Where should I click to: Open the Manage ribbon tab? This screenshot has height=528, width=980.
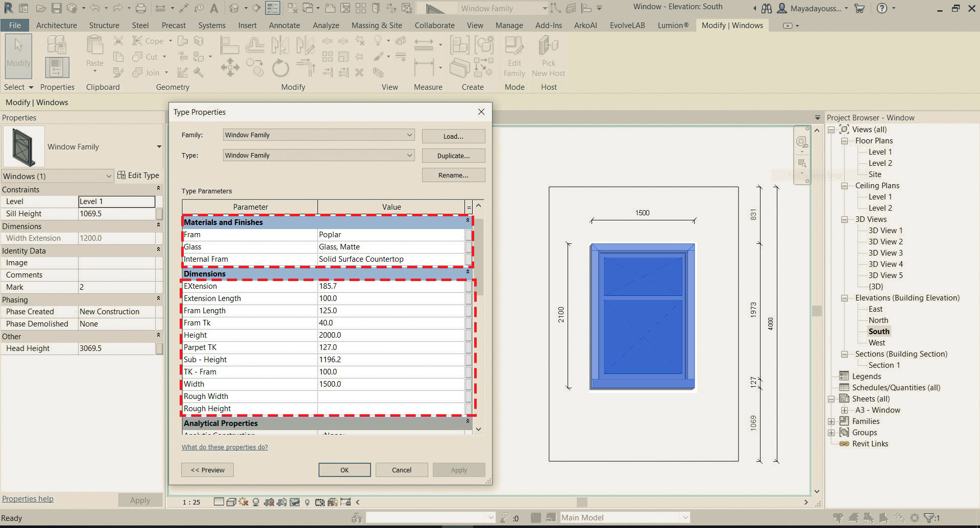click(x=509, y=26)
